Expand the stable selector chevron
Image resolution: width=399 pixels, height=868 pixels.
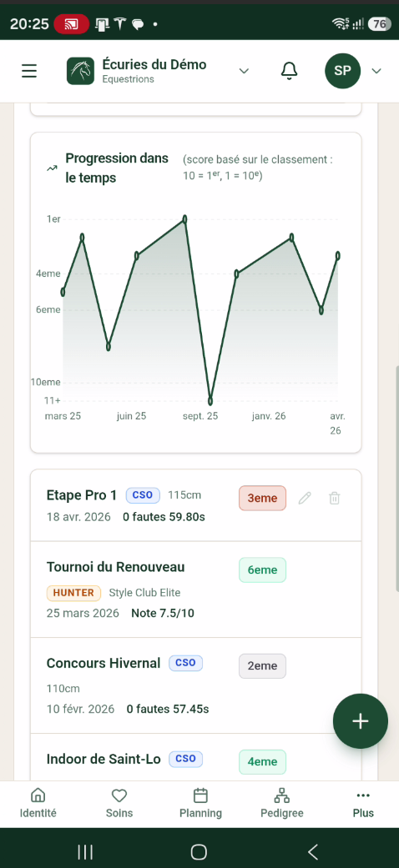(243, 71)
